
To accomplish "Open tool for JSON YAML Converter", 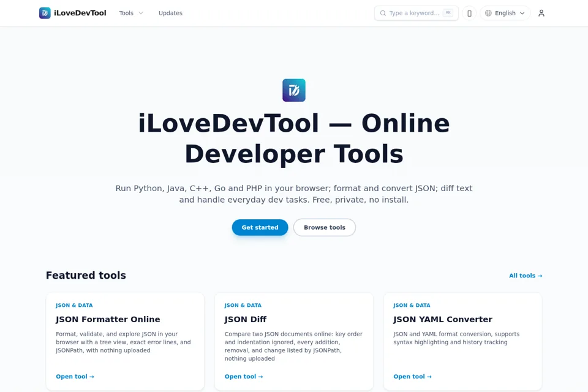I will pyautogui.click(x=412, y=377).
